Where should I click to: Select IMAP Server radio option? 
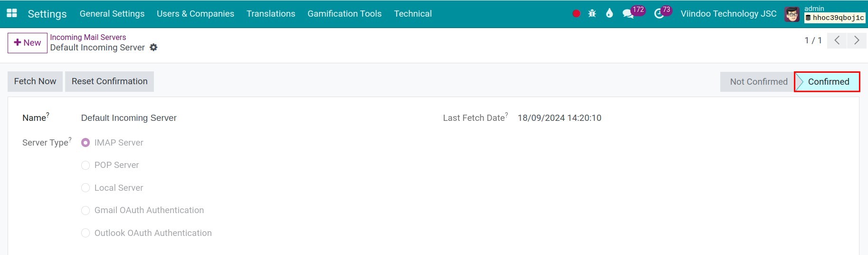click(x=86, y=143)
